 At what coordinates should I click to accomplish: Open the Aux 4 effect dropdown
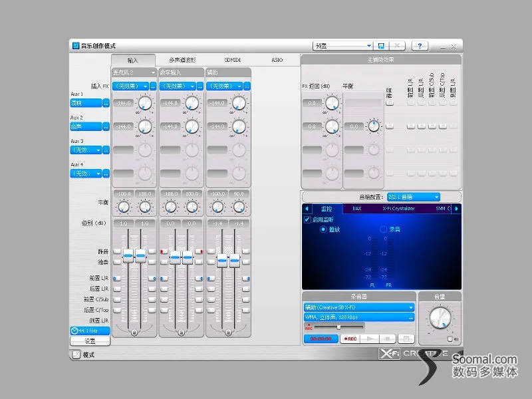point(86,174)
